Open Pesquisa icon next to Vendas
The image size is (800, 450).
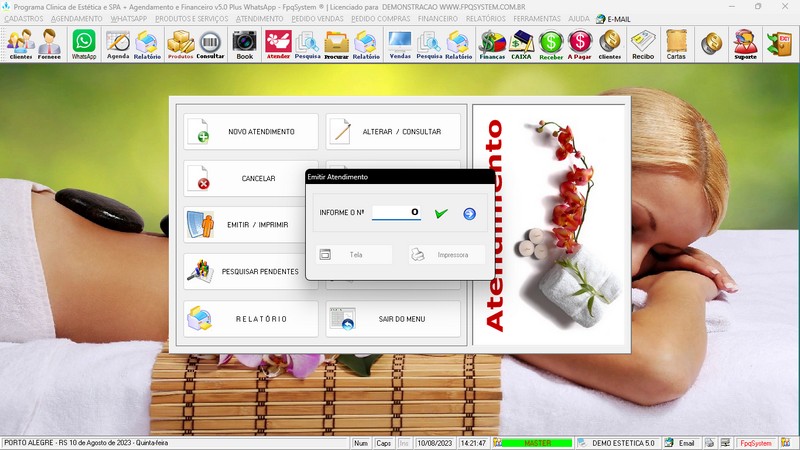(429, 44)
